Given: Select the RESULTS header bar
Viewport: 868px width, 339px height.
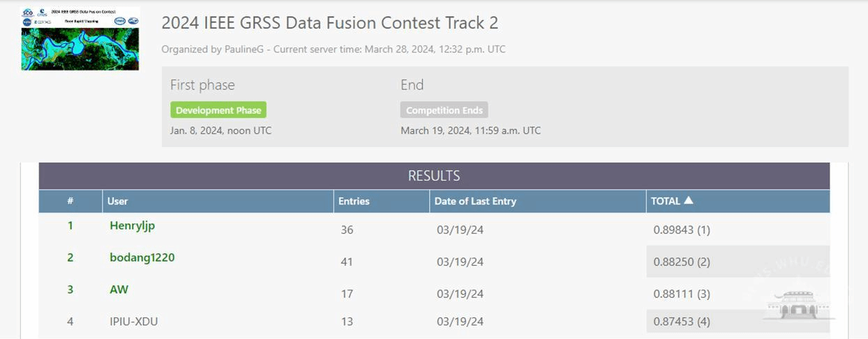Looking at the screenshot, I should 434,176.
